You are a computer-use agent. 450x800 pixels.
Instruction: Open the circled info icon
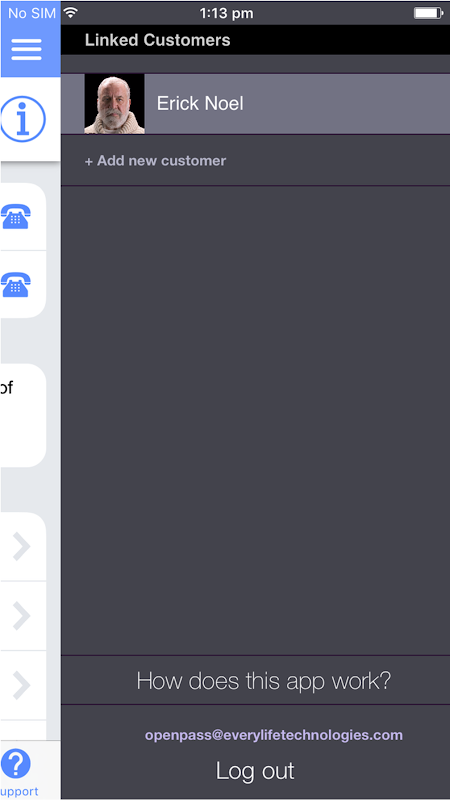22,119
